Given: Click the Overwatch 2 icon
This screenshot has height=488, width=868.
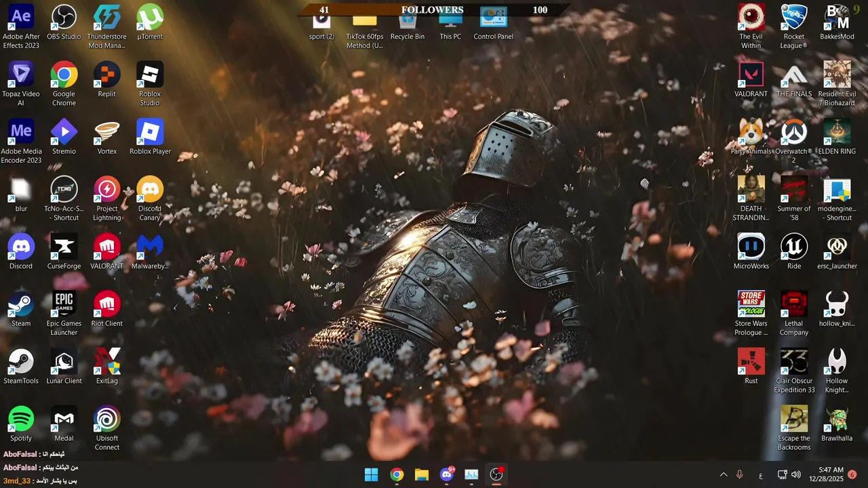Looking at the screenshot, I should point(793,142).
